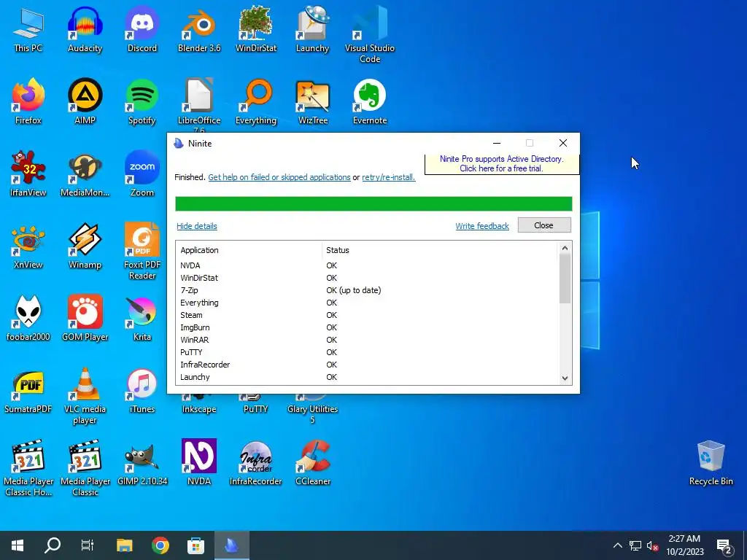Open the Audacity desktop shortcut
Viewport: 747px width, 560px height.
click(85, 29)
